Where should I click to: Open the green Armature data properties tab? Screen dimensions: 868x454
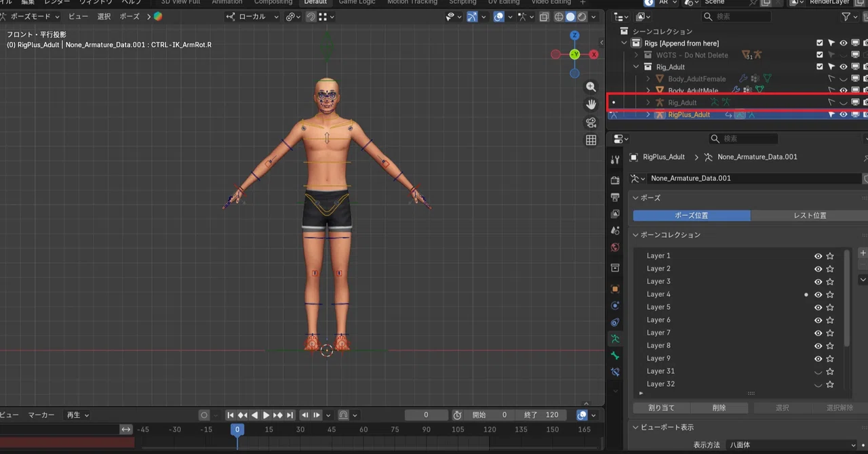coord(615,339)
